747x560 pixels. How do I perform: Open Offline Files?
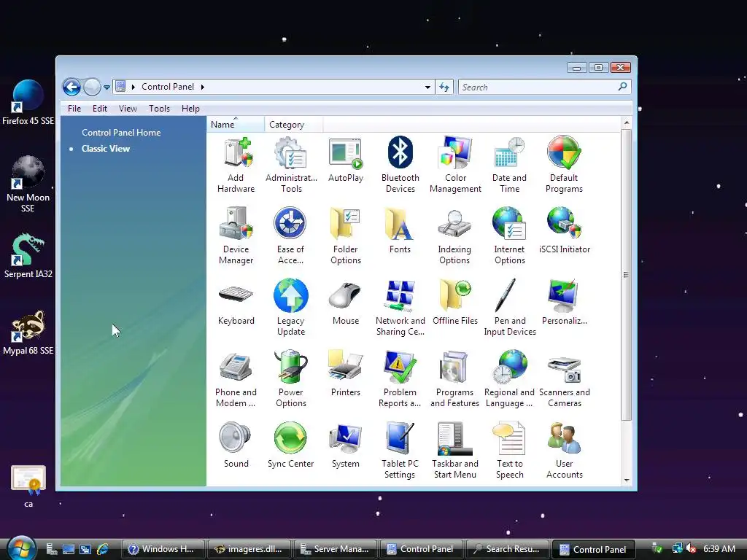[455, 303]
